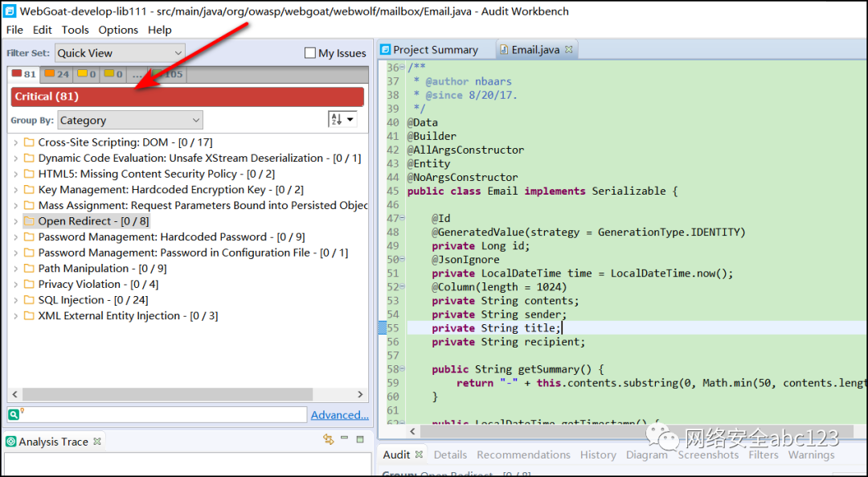Viewport: 868px width, 477px height.
Task: Switch to the Recommendations tab
Action: pos(523,454)
